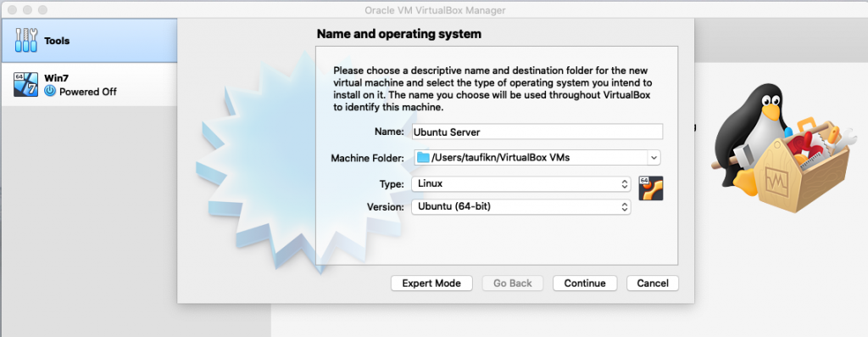Screen dimensions: 868x337
Task: Click the Expert Mode button
Action: (x=431, y=284)
